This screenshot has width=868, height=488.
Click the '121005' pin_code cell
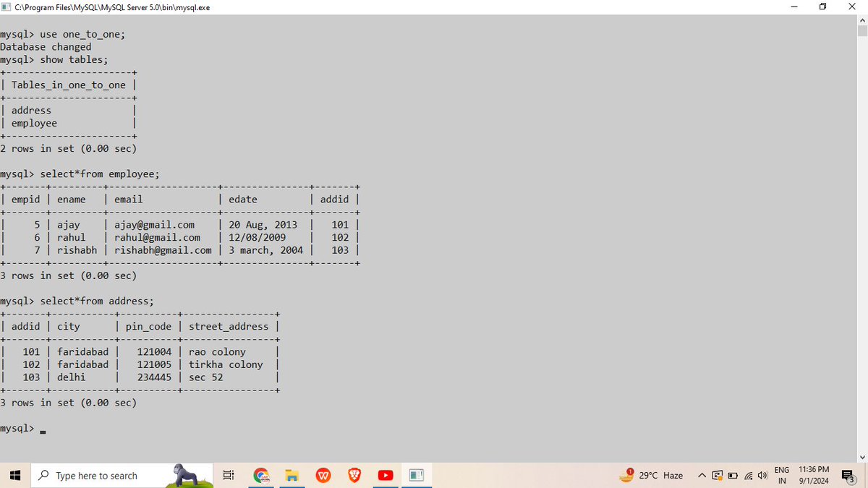pyautogui.click(x=154, y=364)
